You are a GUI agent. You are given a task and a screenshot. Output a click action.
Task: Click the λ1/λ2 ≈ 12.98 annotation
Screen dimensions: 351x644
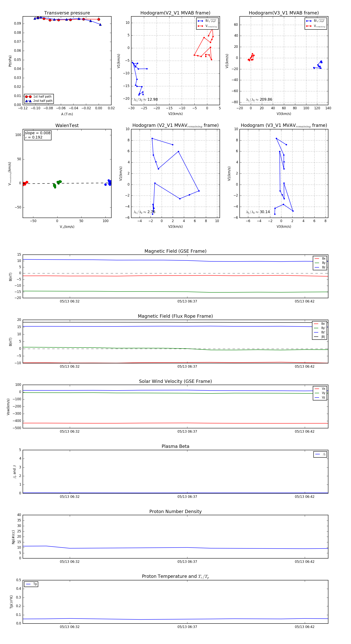click(x=146, y=100)
